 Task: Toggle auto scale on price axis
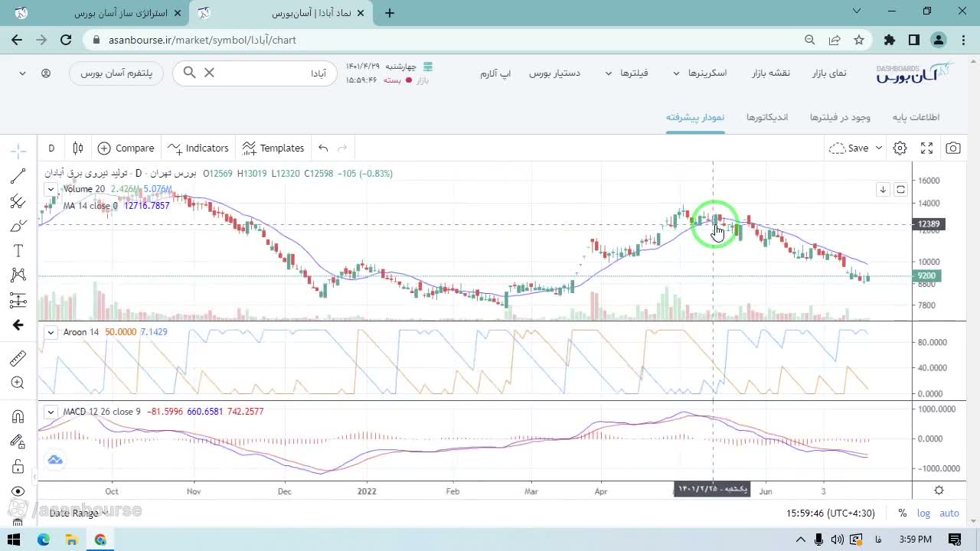tap(949, 513)
